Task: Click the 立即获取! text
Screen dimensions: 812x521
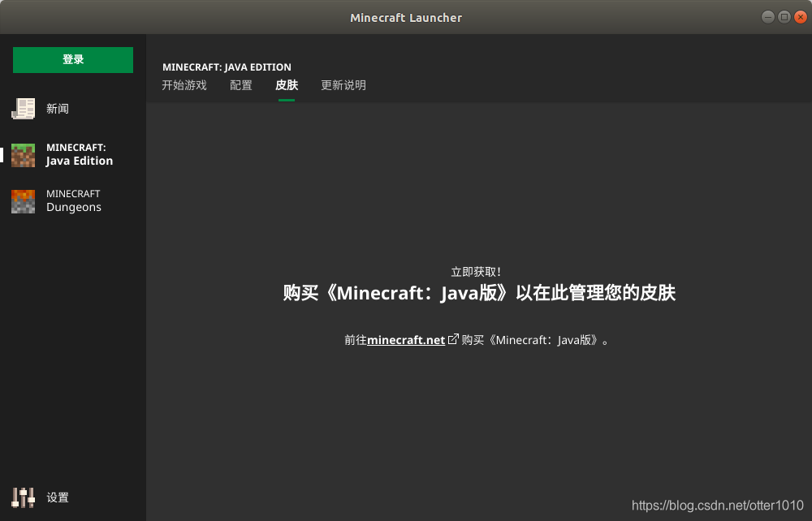Action: point(476,272)
